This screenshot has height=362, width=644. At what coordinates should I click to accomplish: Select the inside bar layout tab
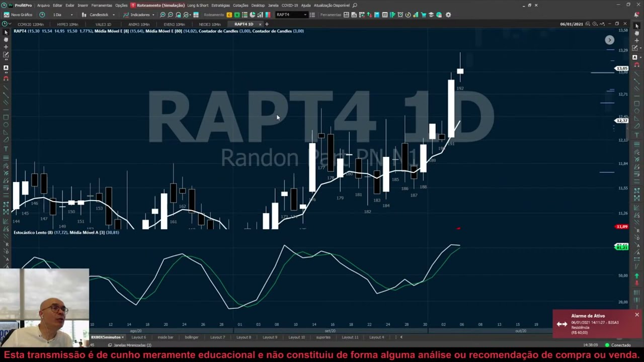tap(165, 337)
